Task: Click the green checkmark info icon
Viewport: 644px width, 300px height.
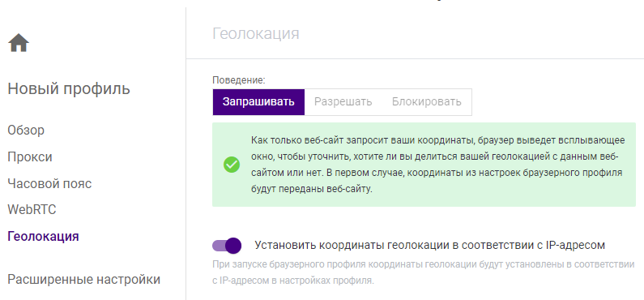Action: click(x=232, y=165)
